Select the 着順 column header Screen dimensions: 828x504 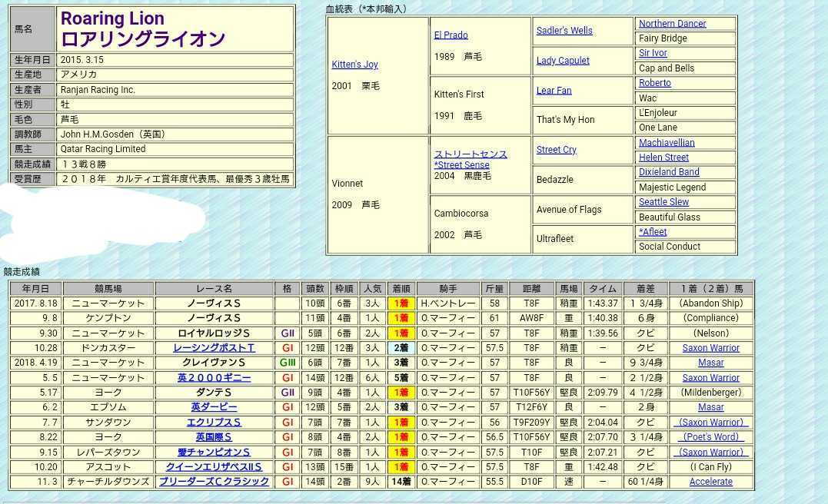401,289
